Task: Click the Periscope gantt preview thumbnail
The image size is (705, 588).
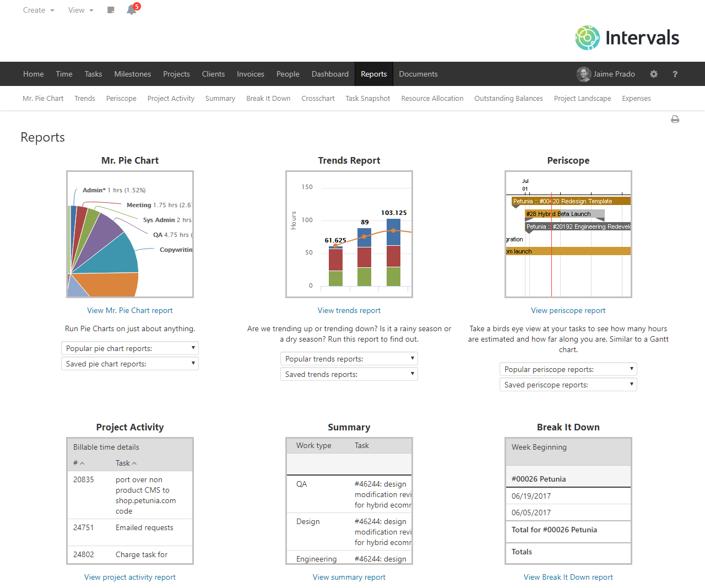Action: click(x=568, y=234)
